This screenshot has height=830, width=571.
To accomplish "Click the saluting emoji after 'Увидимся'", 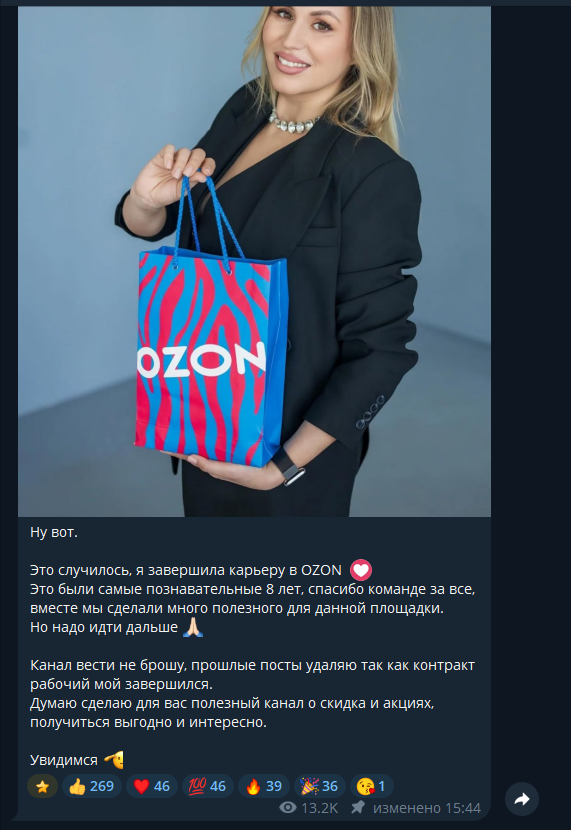I will 114,760.
